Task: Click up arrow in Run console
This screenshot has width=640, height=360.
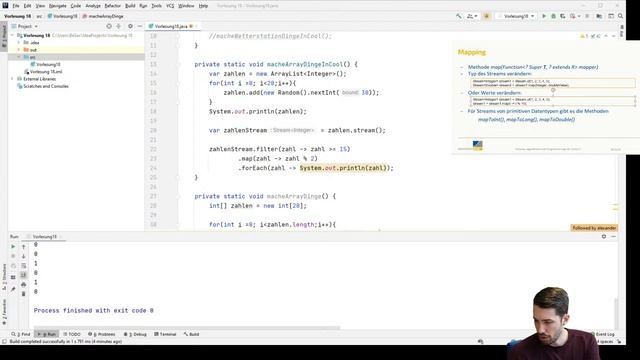Action: (x=24, y=247)
